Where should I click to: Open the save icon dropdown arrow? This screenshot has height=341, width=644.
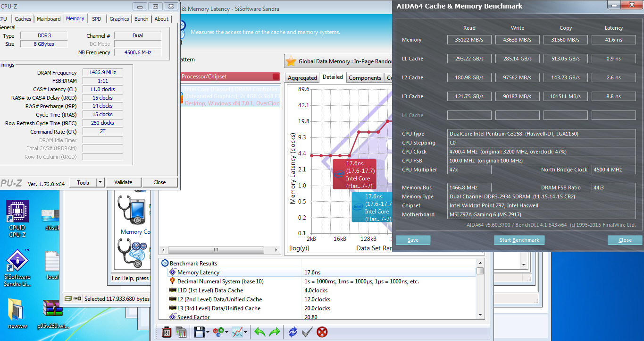pyautogui.click(x=208, y=332)
